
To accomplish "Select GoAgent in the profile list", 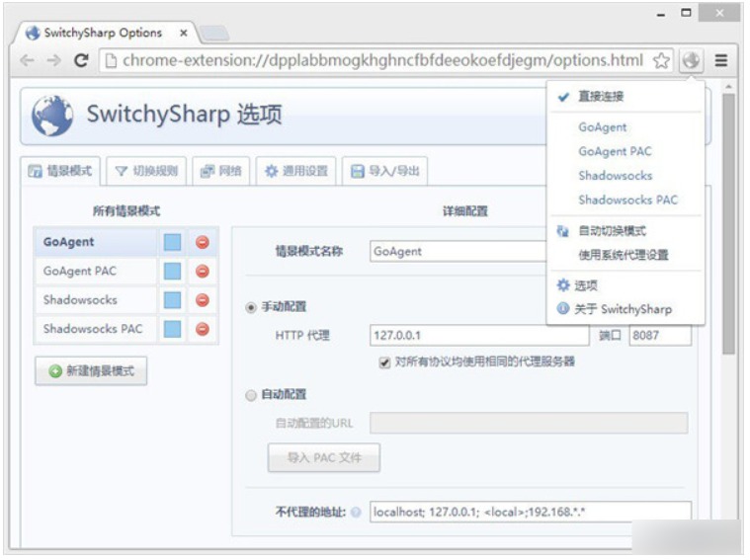I will pyautogui.click(x=95, y=242).
